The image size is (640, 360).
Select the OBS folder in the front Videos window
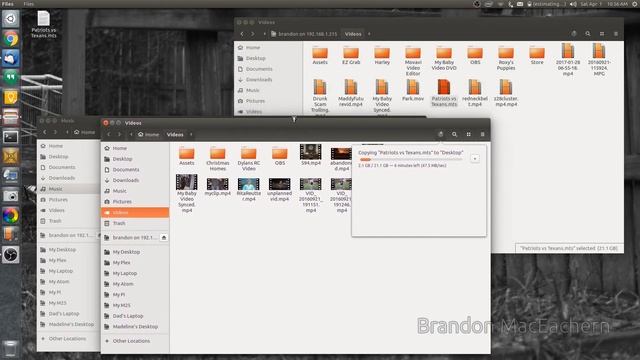pos(280,156)
